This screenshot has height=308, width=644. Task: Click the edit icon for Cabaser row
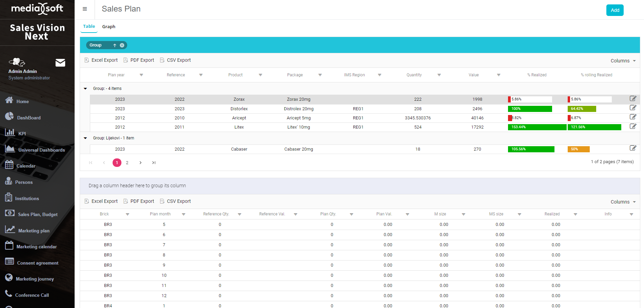pos(633,148)
